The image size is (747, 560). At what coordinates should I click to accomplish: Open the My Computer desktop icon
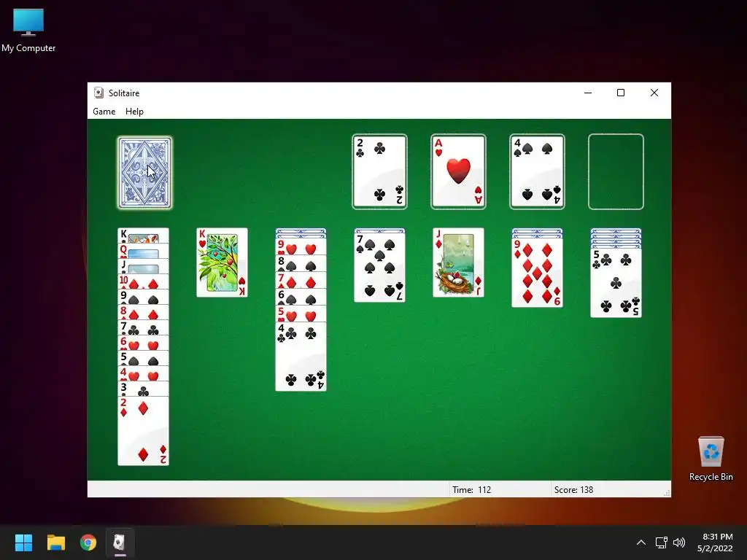tap(28, 31)
